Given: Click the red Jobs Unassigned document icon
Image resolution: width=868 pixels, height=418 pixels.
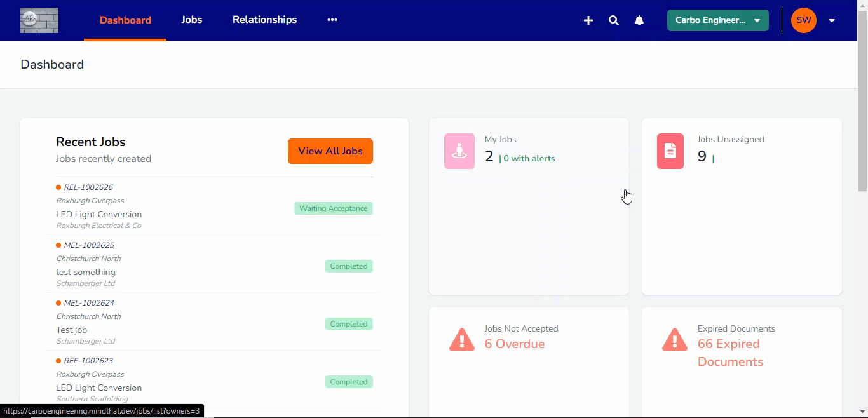Looking at the screenshot, I should 670,151.
